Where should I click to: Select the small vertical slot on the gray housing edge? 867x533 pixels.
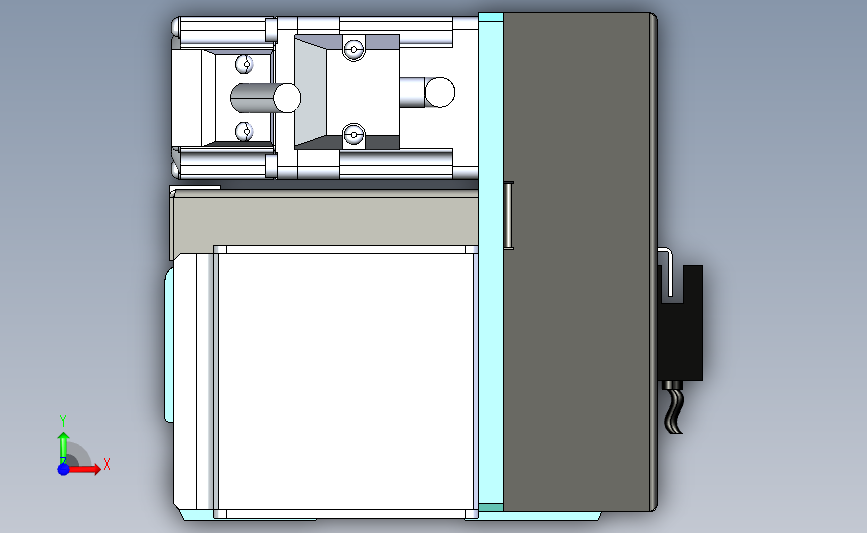(x=508, y=215)
